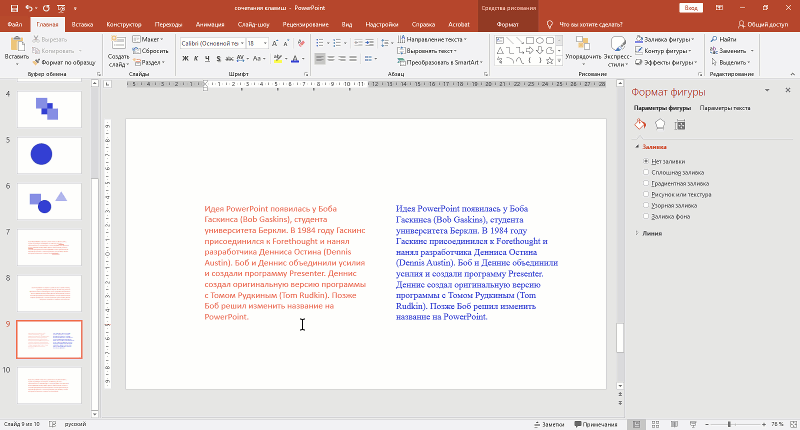Toggle underline (Ч) formatting
Viewport: 800px width, 430px height.
click(207, 59)
